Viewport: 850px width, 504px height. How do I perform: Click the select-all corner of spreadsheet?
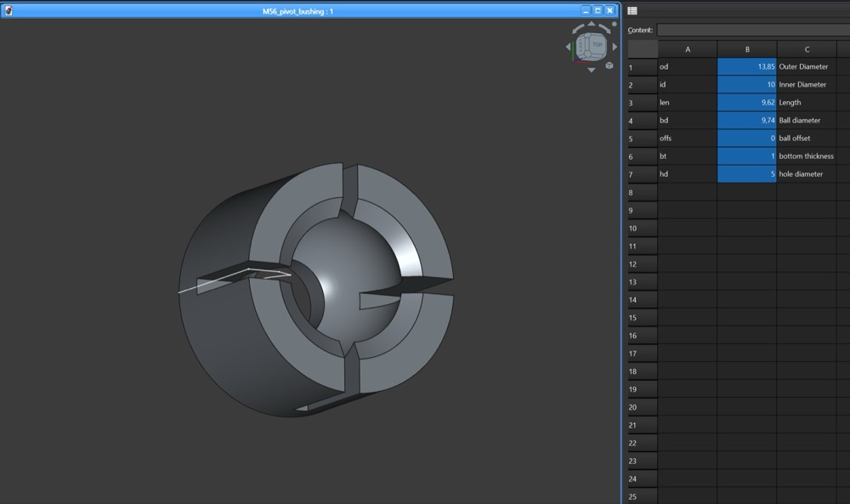click(x=643, y=49)
